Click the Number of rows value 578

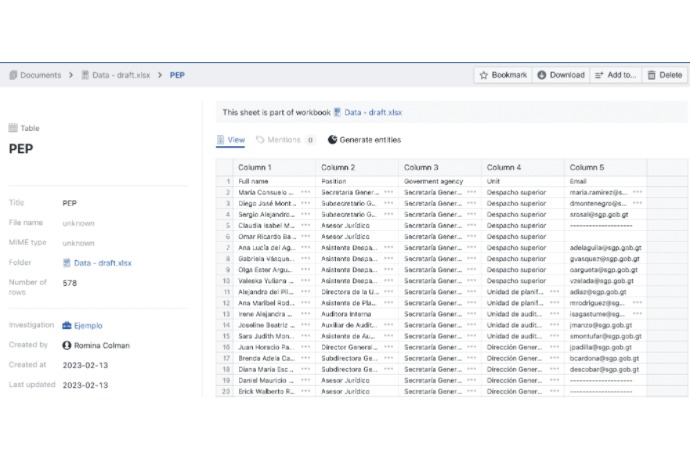(70, 283)
